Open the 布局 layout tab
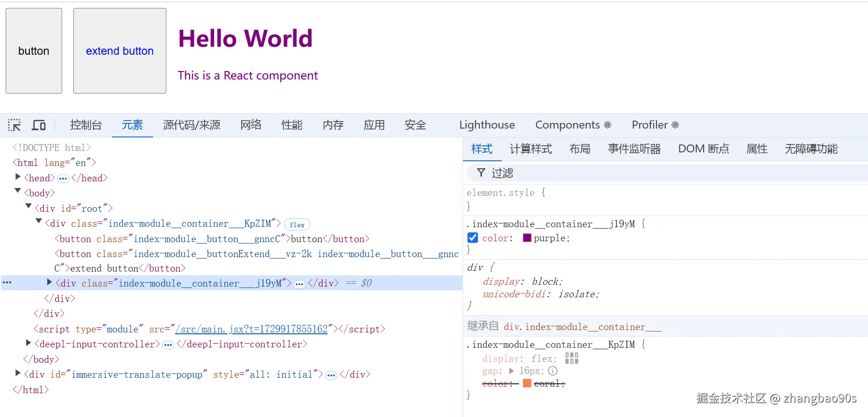Viewport: 868px width, 417px height. coord(580,149)
